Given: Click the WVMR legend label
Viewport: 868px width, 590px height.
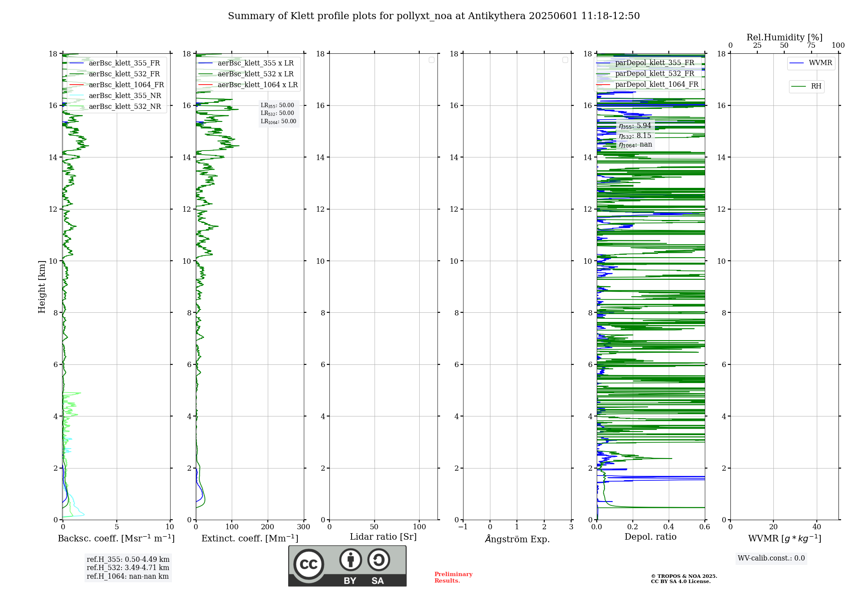Looking at the screenshot, I should [820, 63].
